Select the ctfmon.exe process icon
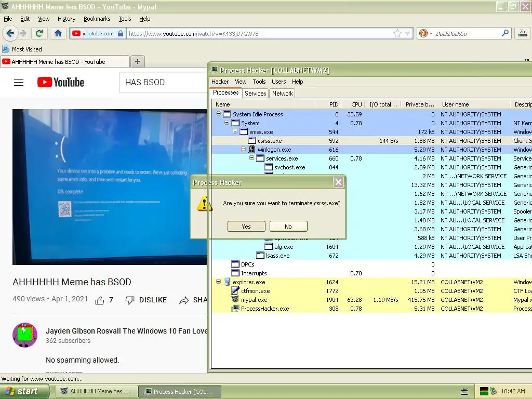The width and height of the screenshot is (532, 399). click(x=235, y=291)
